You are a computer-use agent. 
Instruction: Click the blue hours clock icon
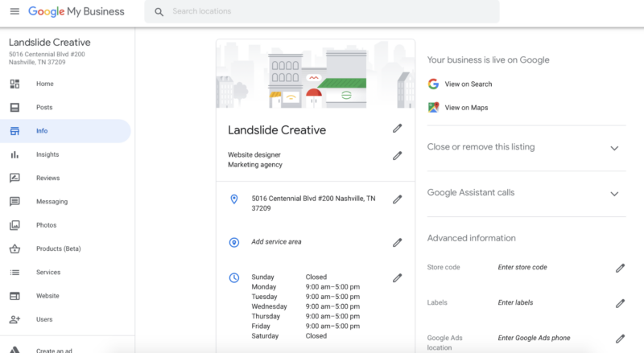coord(234,278)
